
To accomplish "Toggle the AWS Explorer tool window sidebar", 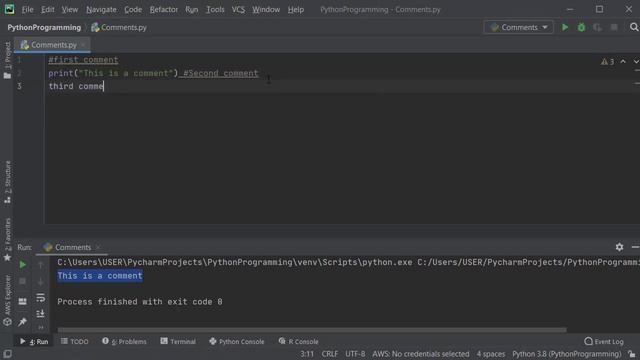I will [7, 300].
